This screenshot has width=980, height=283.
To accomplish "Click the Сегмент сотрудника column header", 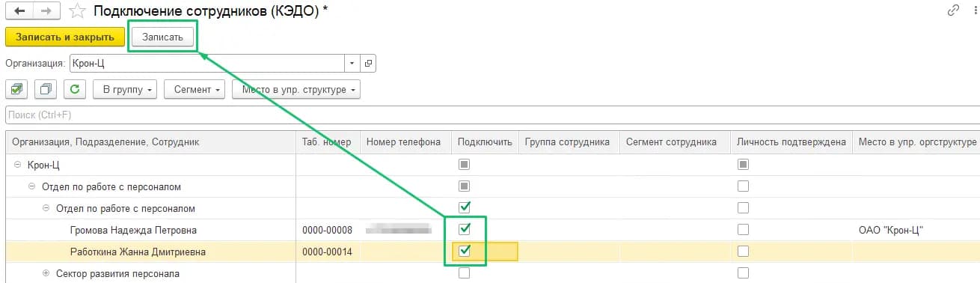I will [675, 142].
